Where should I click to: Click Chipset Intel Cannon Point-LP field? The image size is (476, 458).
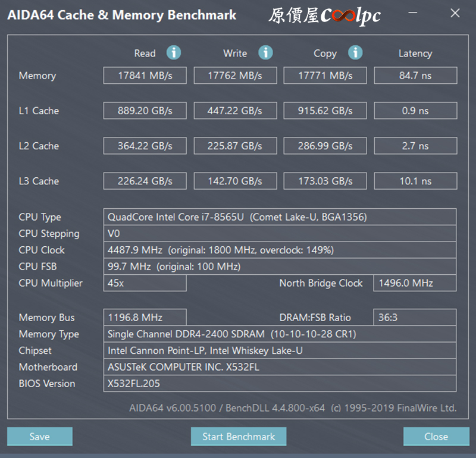click(280, 350)
